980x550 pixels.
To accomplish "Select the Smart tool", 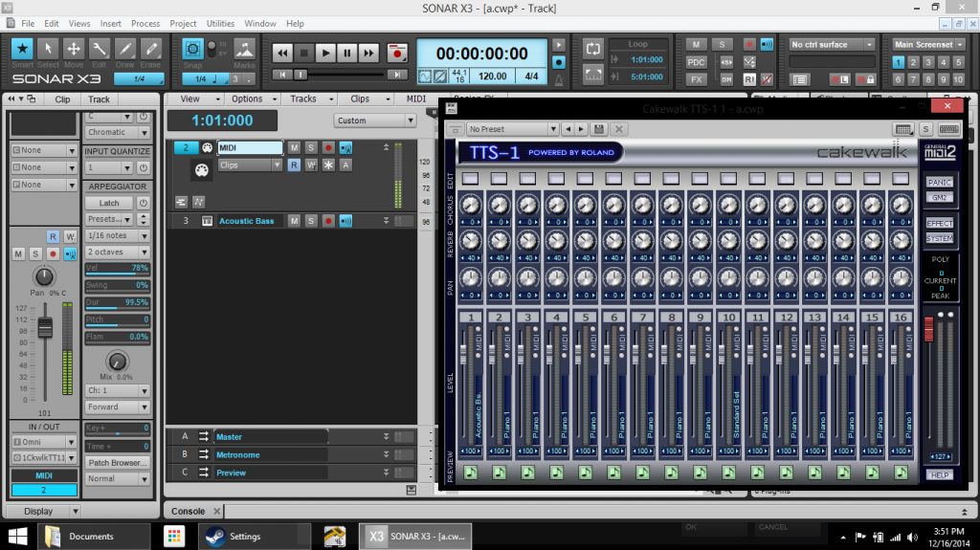I will tap(22, 50).
